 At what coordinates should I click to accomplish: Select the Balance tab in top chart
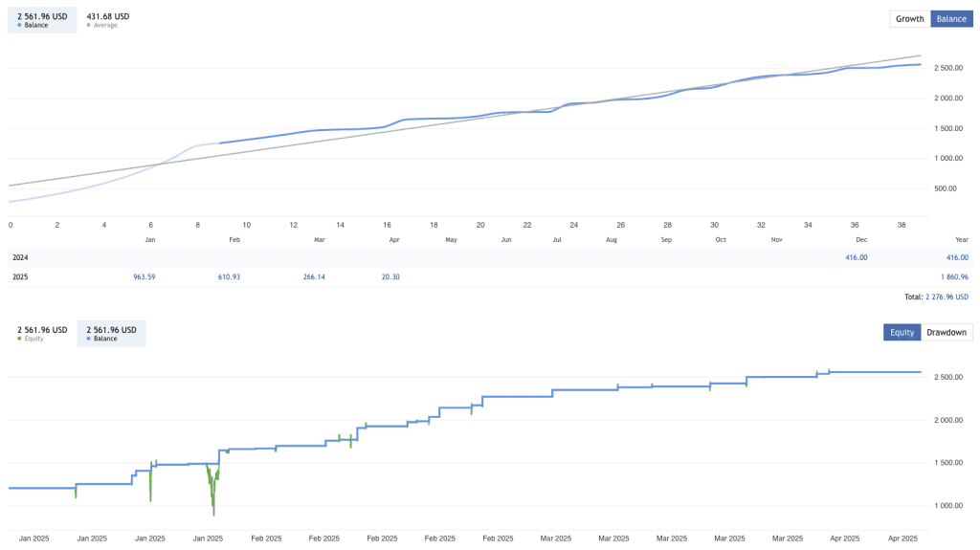coord(950,19)
